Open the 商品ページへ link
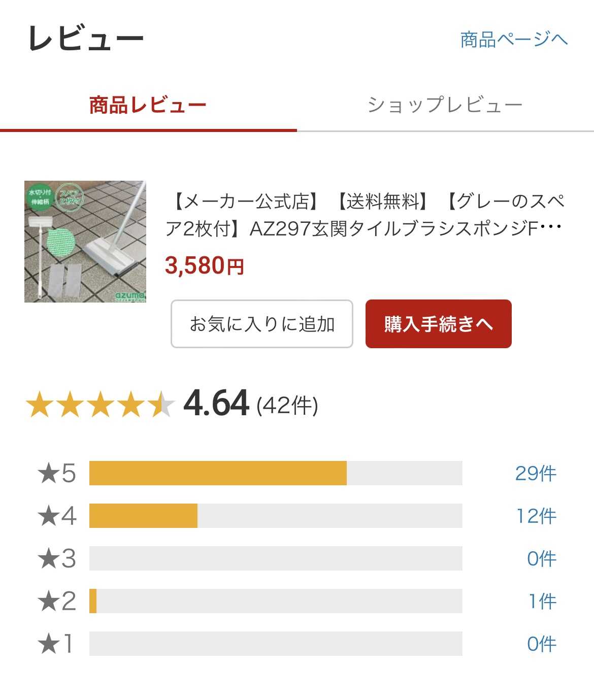 513,40
